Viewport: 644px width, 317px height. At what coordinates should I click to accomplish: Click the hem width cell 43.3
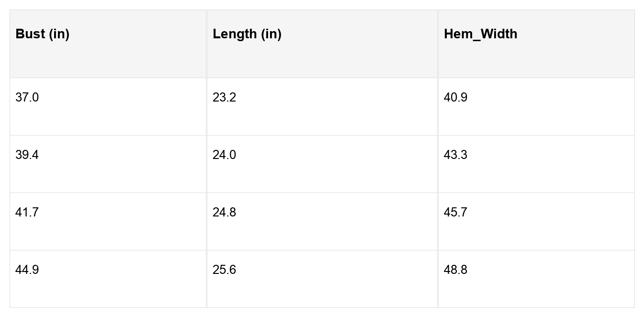[x=456, y=155]
